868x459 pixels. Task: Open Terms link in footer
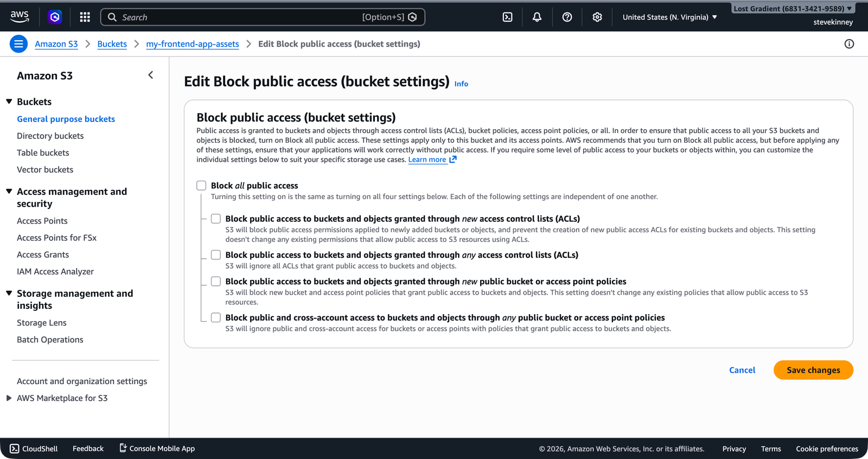click(771, 449)
